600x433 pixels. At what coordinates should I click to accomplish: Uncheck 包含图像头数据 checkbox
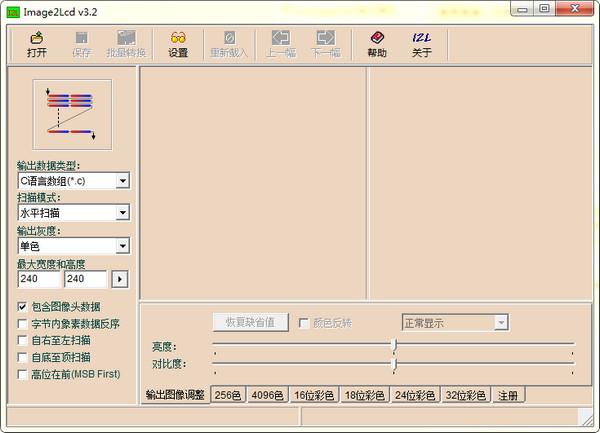coord(23,307)
